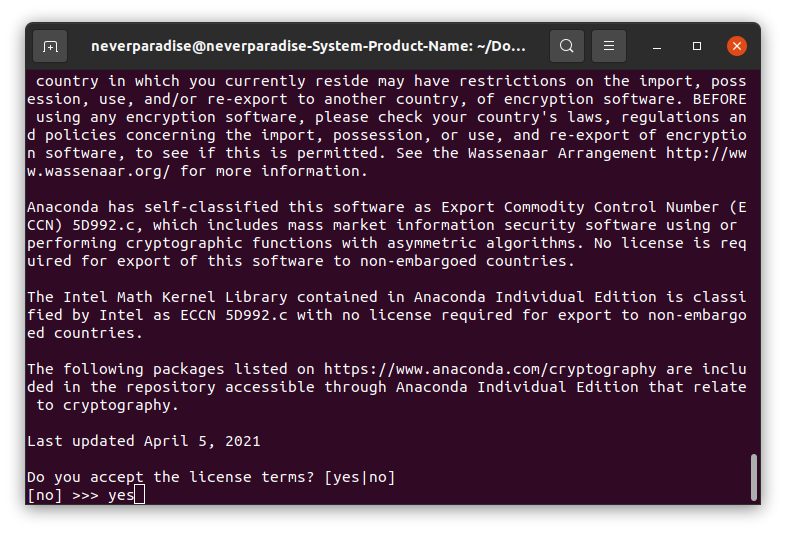Click the 'performing cryptographic functions' line
The height and width of the screenshot is (533, 786).
pyautogui.click(x=386, y=243)
